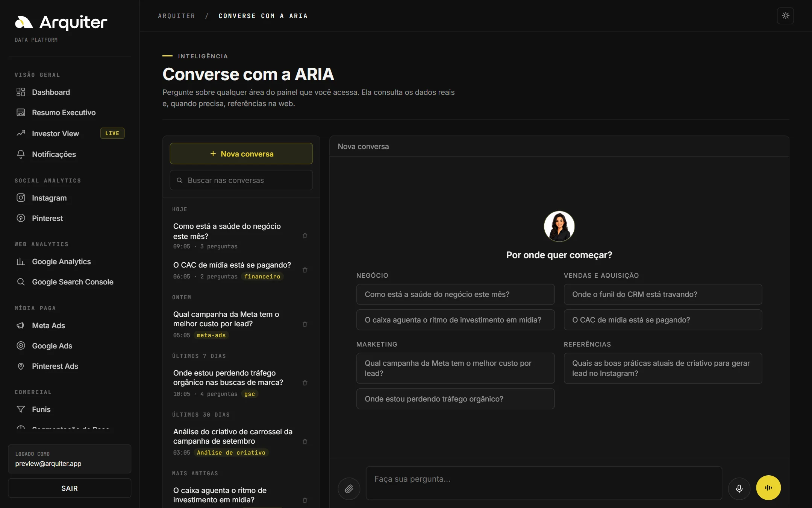
Task: Open Dashboard from the sidebar
Action: pos(70,92)
